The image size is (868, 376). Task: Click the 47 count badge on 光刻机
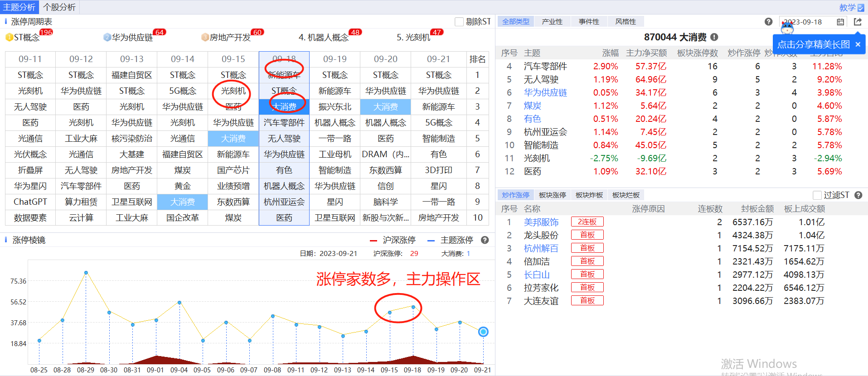[x=437, y=32]
